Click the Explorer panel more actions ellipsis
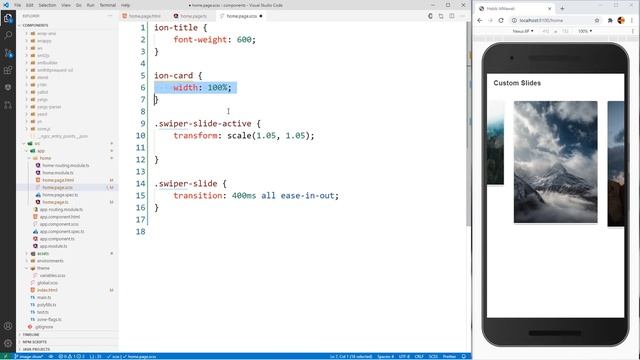This screenshot has height=360, width=640. pyautogui.click(x=110, y=16)
